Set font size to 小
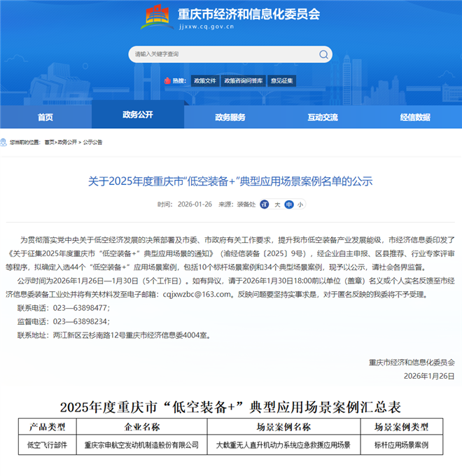Image resolution: width=462 pixels, height=476 pixels. click(x=300, y=204)
